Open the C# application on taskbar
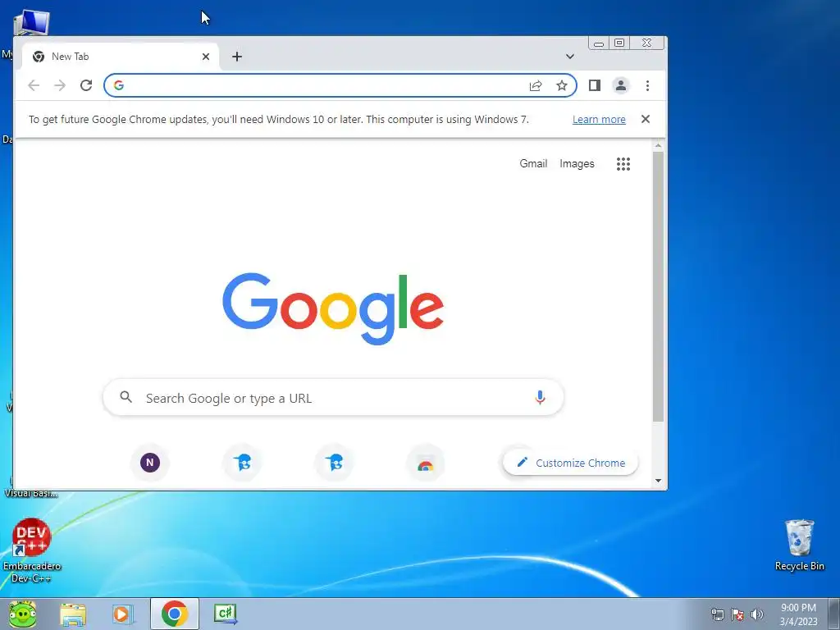This screenshot has width=840, height=630. pyautogui.click(x=225, y=614)
